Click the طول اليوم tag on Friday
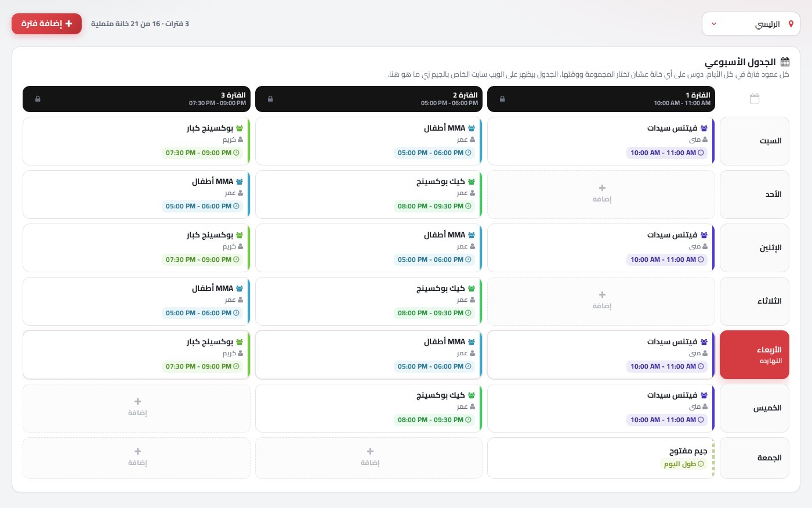This screenshot has width=812, height=508. point(684,464)
